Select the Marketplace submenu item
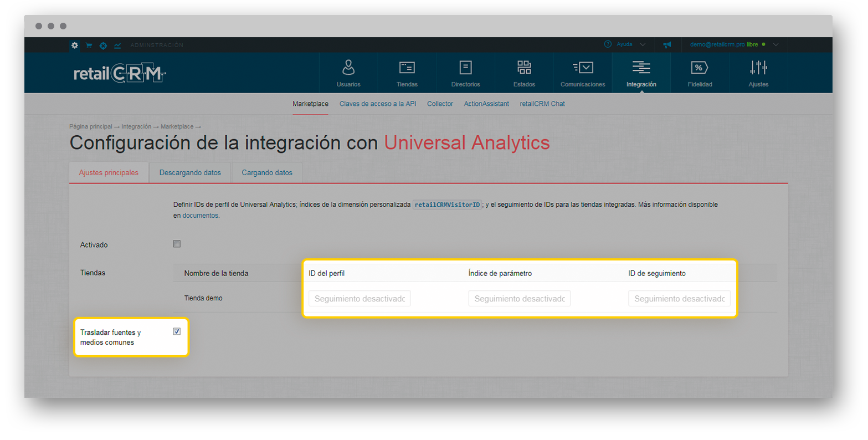 (x=310, y=104)
